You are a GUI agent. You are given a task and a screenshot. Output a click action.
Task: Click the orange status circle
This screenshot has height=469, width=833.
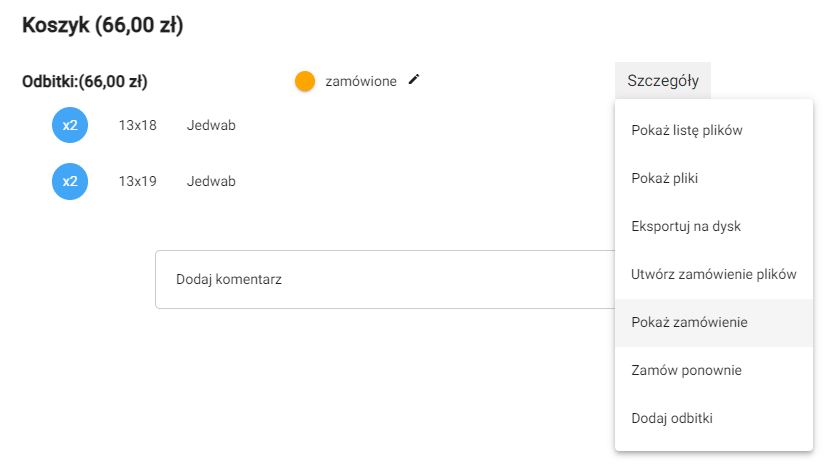pos(305,81)
